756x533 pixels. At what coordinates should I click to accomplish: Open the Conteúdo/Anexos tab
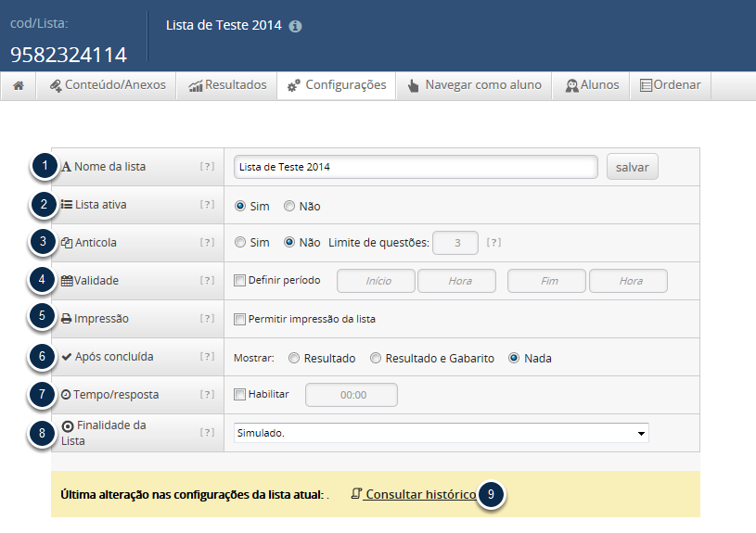107,85
